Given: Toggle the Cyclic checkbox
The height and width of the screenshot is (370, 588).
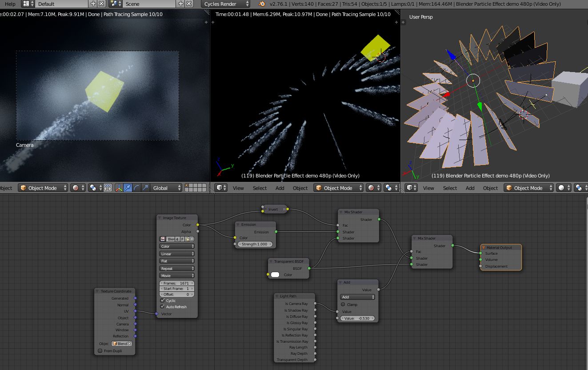Looking at the screenshot, I should 163,301.
